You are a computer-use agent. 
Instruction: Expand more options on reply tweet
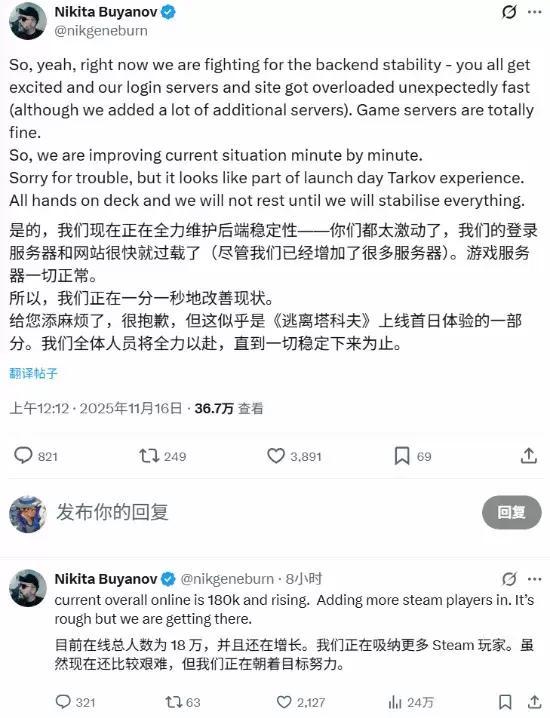(x=534, y=579)
